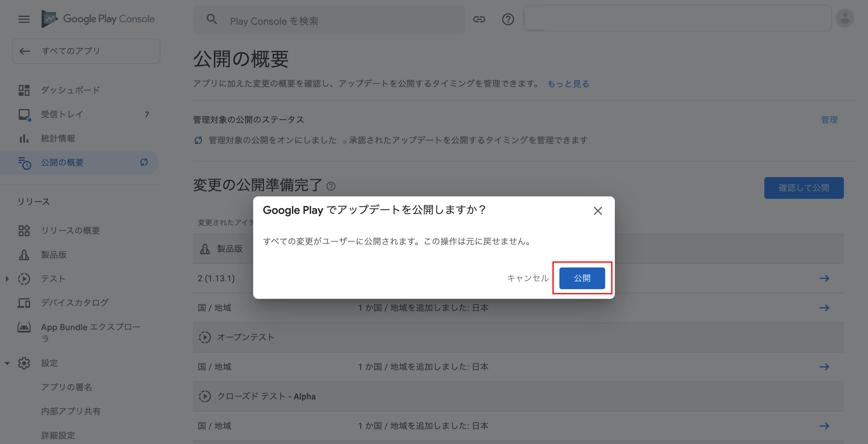Viewport: 868px width, 444px height.
Task: Open アプリの署名 settings item
Action: coord(66,387)
